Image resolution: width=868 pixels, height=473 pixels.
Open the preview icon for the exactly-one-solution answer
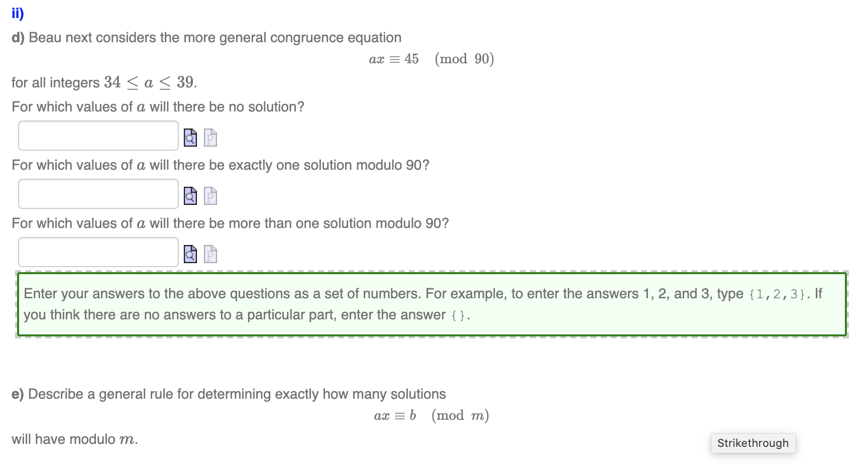click(190, 195)
